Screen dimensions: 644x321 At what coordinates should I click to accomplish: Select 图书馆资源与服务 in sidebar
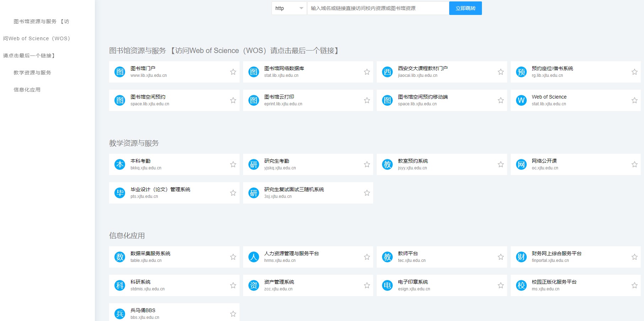point(36,38)
